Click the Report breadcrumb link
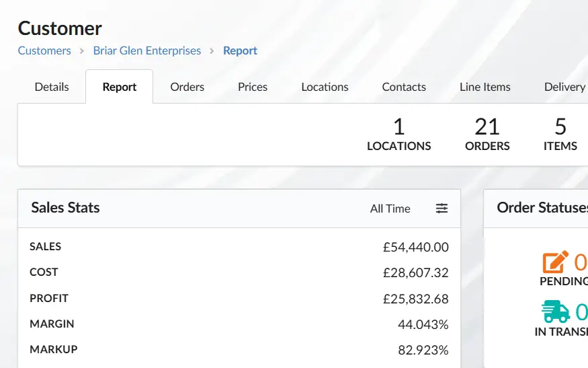This screenshot has width=588, height=368. [240, 50]
